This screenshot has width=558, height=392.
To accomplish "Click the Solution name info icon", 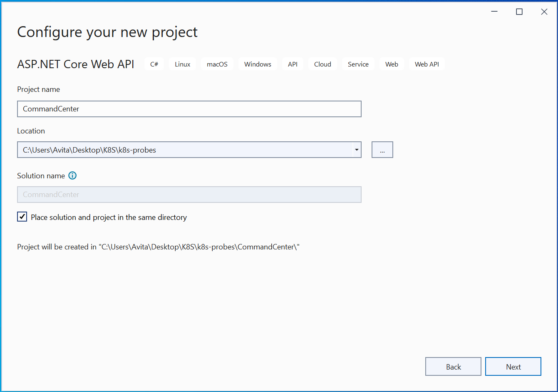I will pyautogui.click(x=72, y=175).
